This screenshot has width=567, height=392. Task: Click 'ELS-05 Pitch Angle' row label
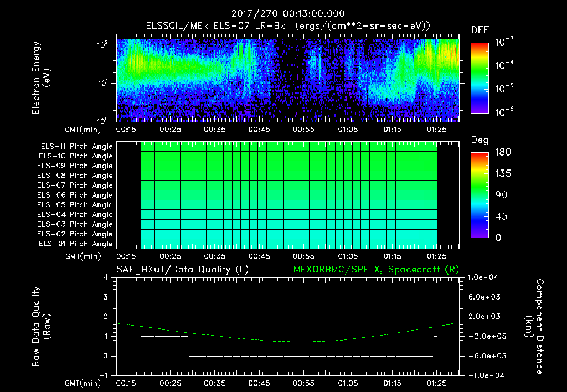[x=75, y=205]
